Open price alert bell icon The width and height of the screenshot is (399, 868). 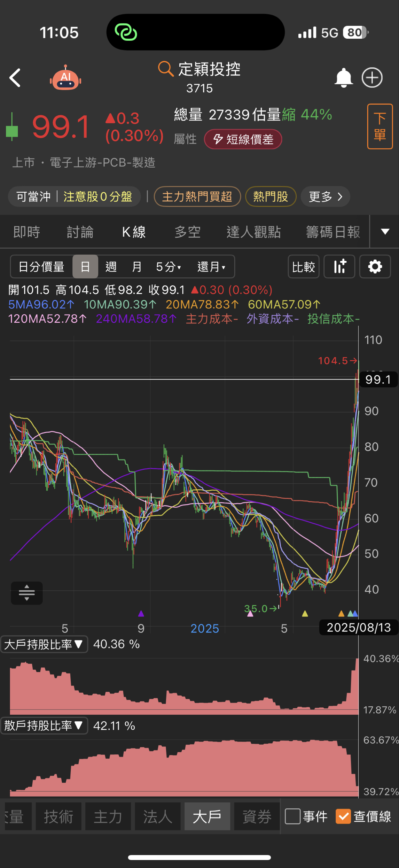[x=343, y=77]
